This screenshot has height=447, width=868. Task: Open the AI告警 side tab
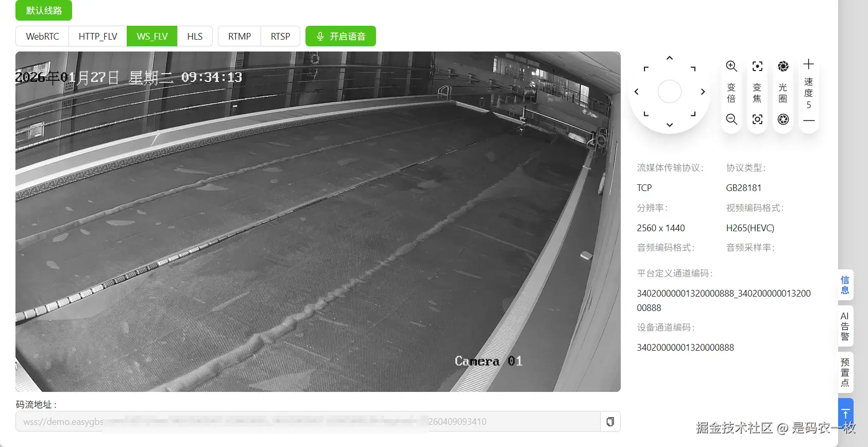[845, 326]
